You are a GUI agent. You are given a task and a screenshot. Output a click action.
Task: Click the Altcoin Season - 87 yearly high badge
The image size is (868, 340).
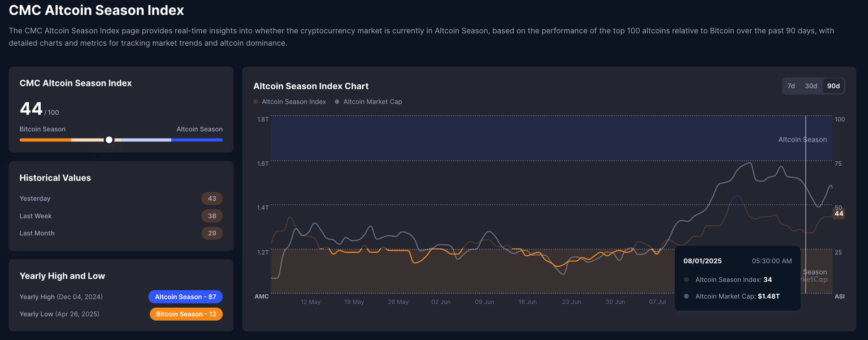185,297
